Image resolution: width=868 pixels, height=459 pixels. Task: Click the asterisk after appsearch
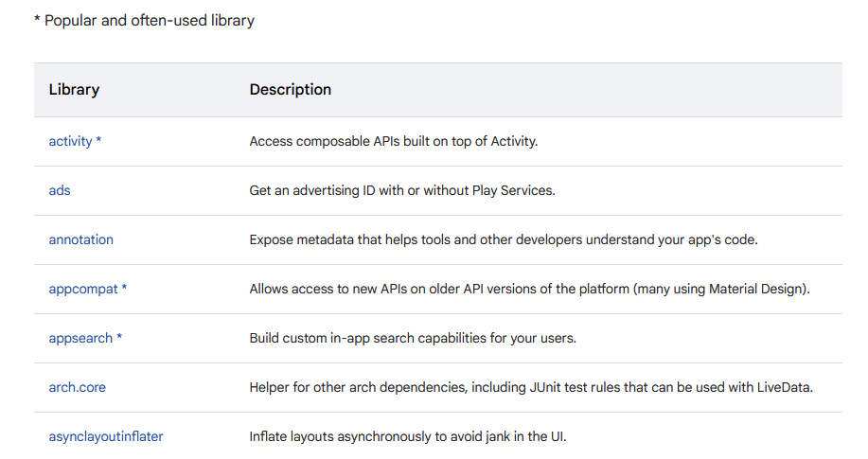pos(119,338)
